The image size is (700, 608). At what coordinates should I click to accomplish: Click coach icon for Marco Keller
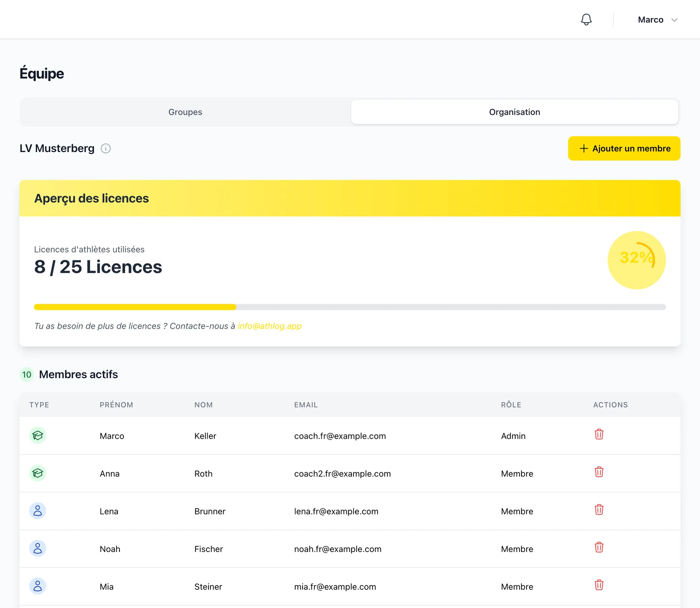(38, 435)
